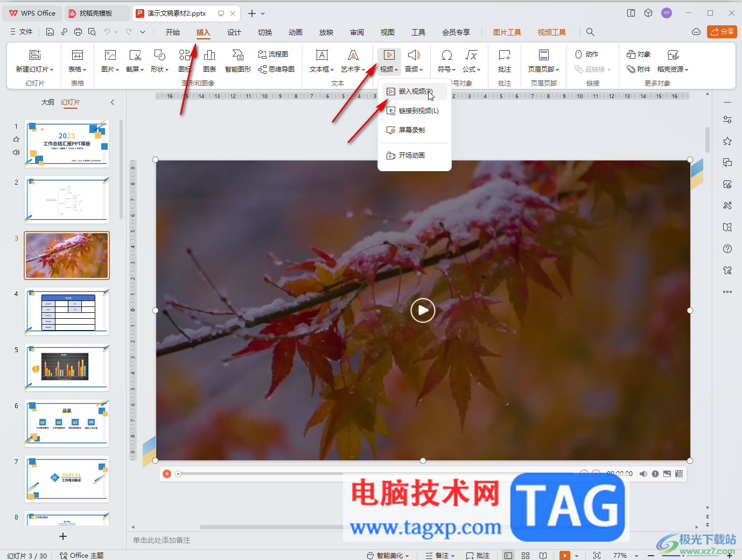Viewport: 742px width, 560px height.
Task: Insert a 流程图 flowchart
Action: [273, 54]
